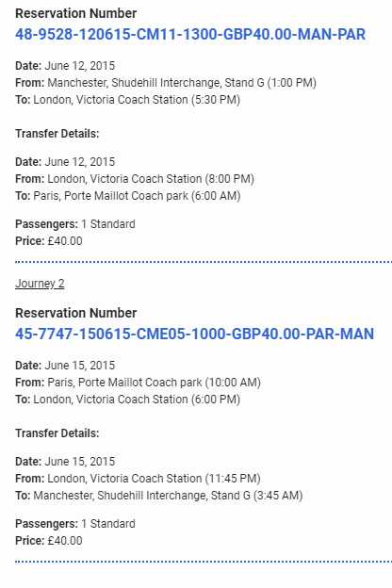This screenshot has height=588, width=392.
Task: Click first Transfer Details heading
Action: click(57, 134)
